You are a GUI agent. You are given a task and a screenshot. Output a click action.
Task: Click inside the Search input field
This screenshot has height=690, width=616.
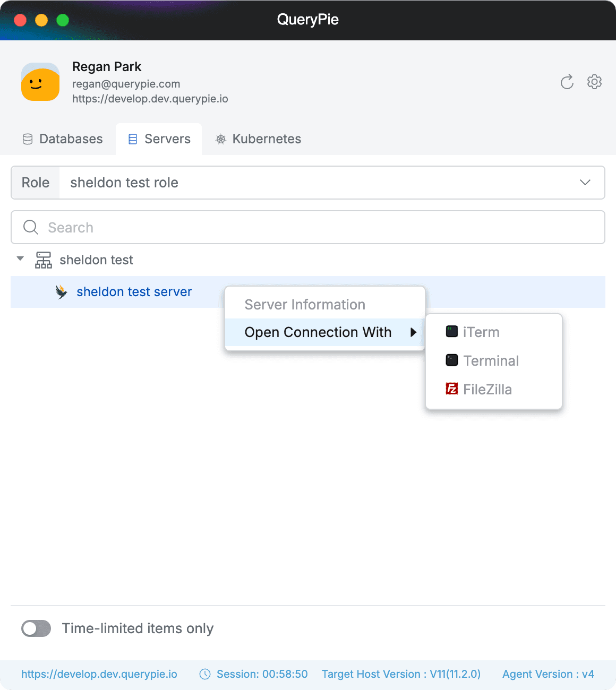(159, 227)
